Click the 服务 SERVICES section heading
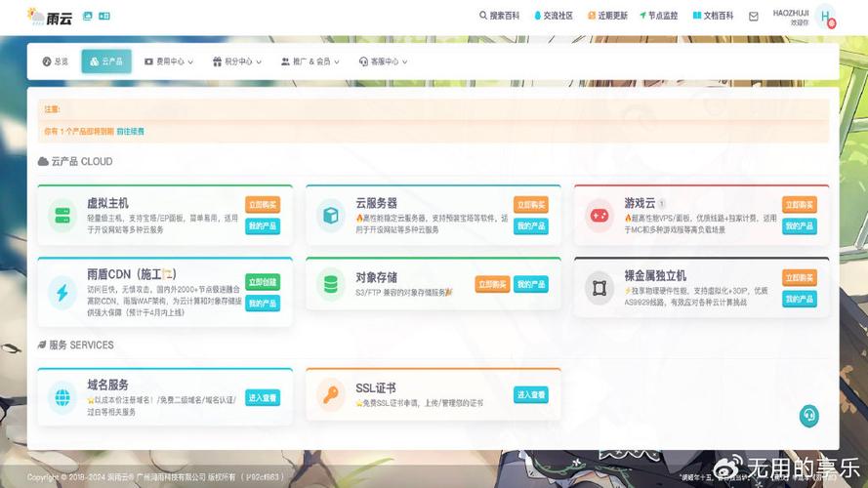868x488 pixels. (x=76, y=346)
